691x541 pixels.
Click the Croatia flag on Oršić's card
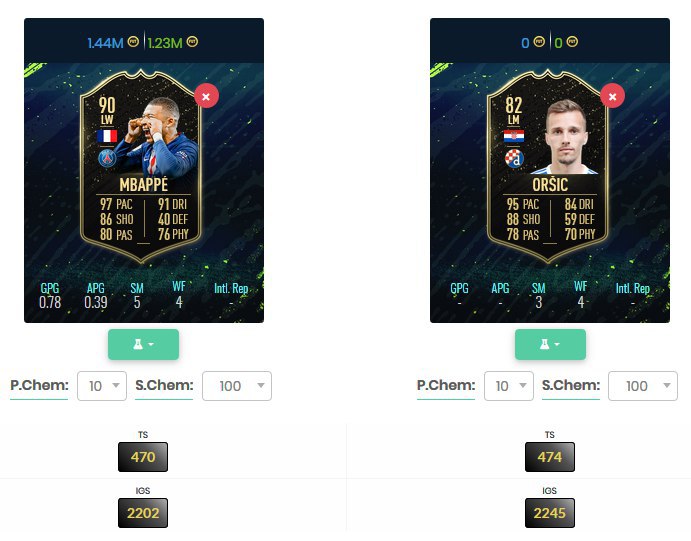pos(514,136)
